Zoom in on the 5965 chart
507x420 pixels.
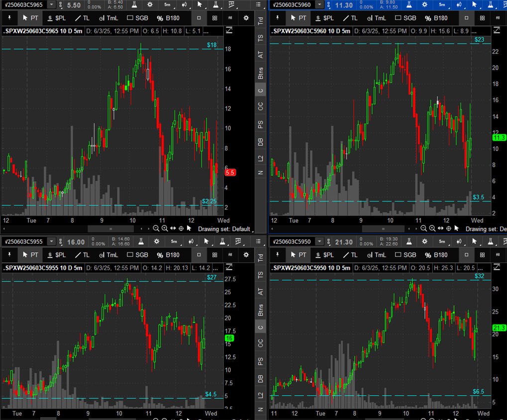[x=165, y=228]
